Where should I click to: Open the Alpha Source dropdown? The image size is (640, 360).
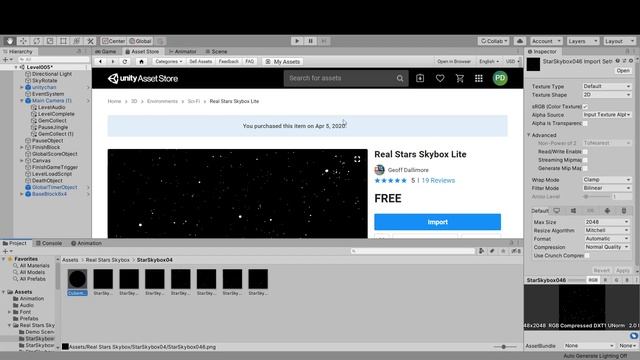607,115
